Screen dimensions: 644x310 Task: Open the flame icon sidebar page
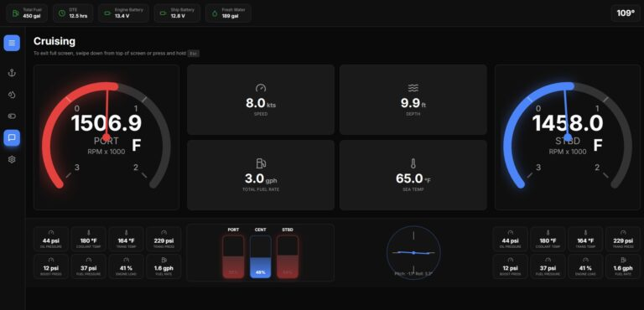click(x=12, y=95)
